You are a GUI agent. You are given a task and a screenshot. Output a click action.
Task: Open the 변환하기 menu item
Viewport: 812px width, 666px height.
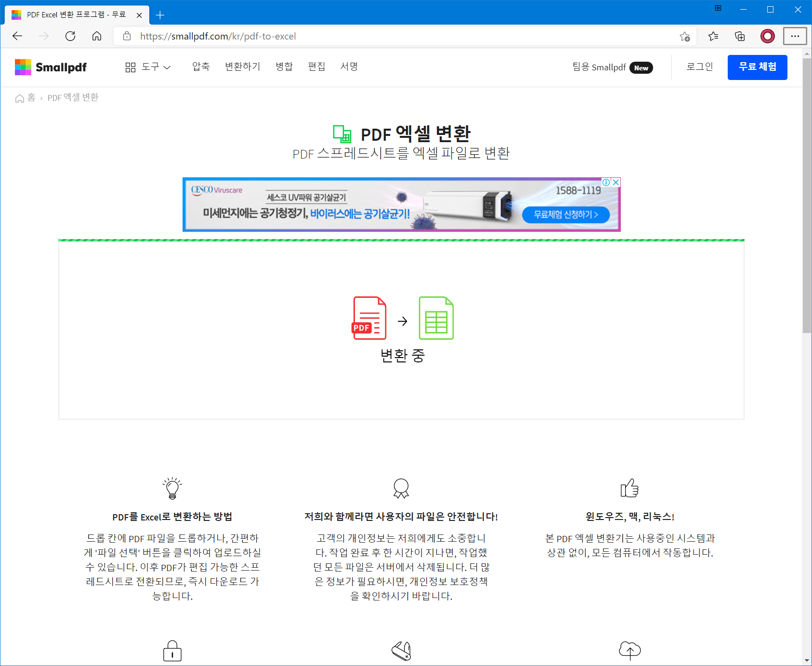[243, 67]
